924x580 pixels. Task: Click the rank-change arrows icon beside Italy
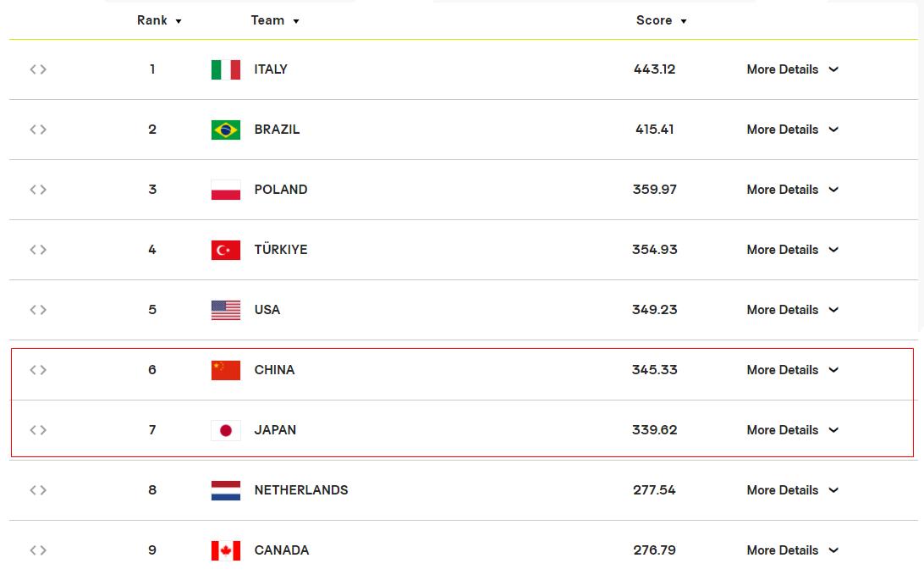(38, 69)
